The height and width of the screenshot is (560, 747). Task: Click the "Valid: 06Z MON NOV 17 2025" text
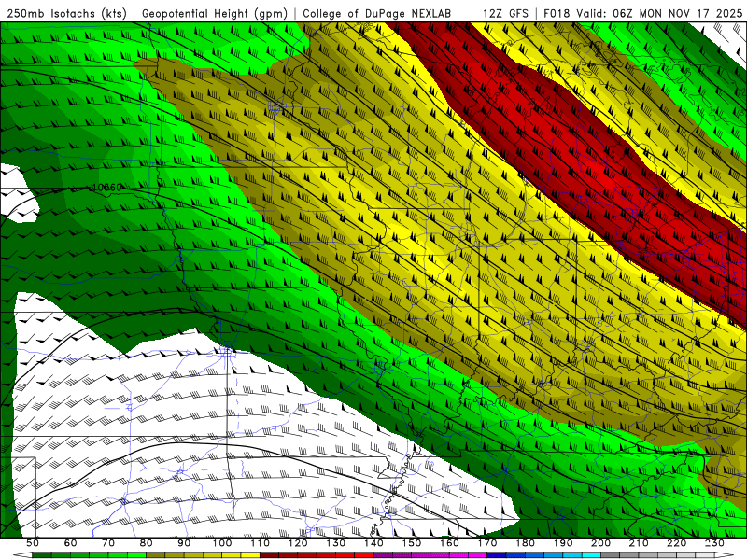click(659, 14)
